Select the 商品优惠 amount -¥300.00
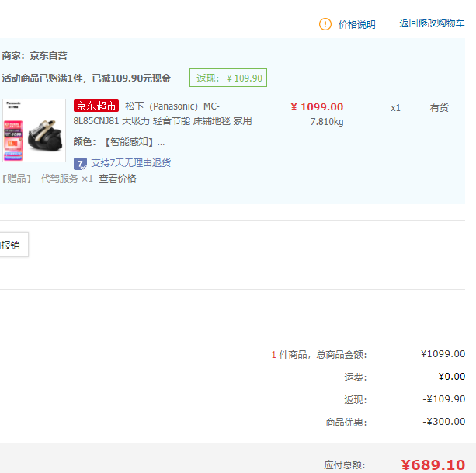Image resolution: width=476 pixels, height=473 pixels. pyautogui.click(x=444, y=422)
